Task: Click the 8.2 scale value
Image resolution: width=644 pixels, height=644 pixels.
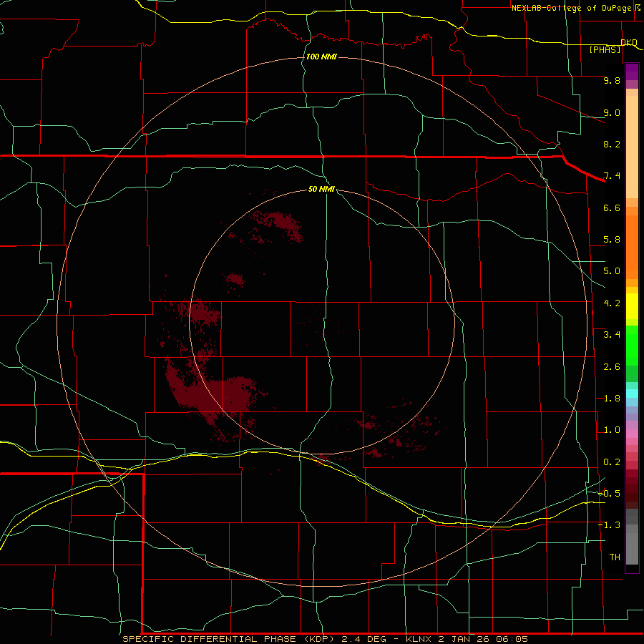Action: point(612,144)
